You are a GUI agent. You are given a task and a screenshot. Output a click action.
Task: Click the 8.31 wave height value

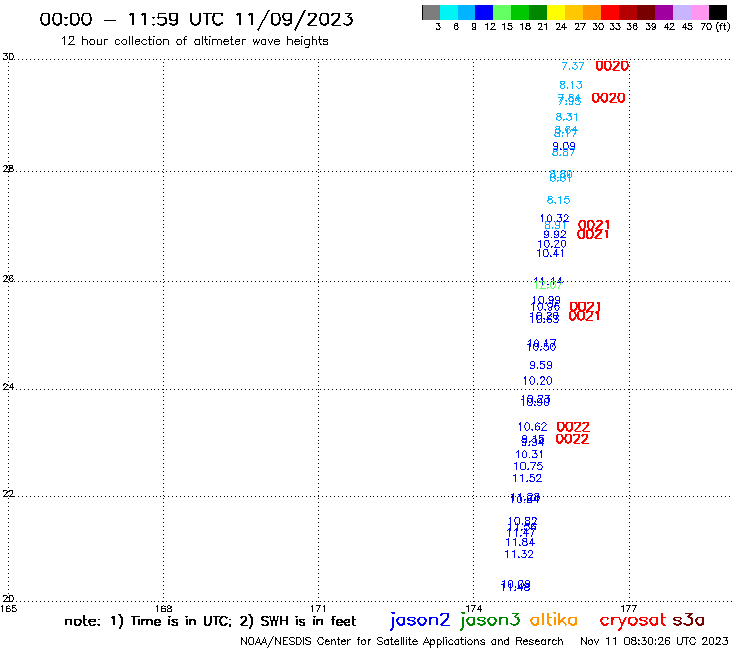[x=566, y=117]
